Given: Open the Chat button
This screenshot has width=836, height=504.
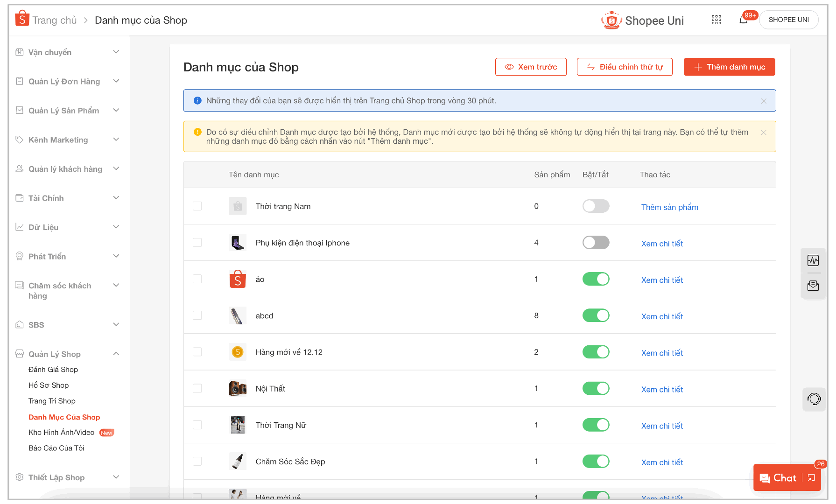Looking at the screenshot, I should click(x=778, y=477).
